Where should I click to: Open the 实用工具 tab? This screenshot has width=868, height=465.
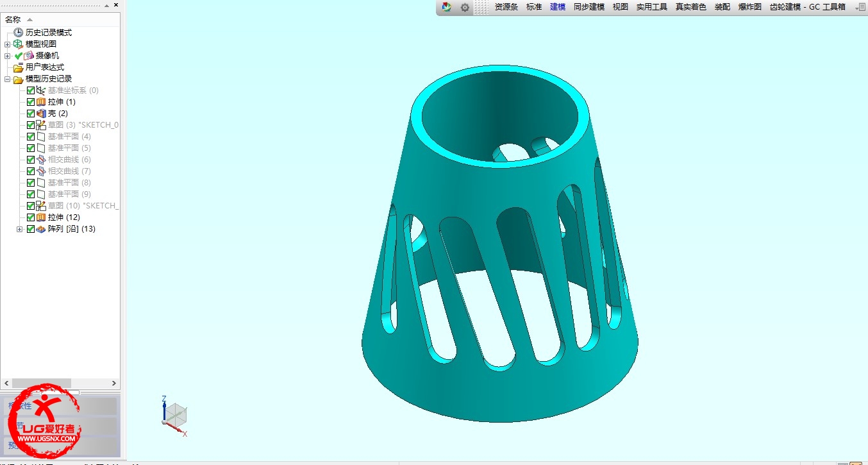coord(652,7)
